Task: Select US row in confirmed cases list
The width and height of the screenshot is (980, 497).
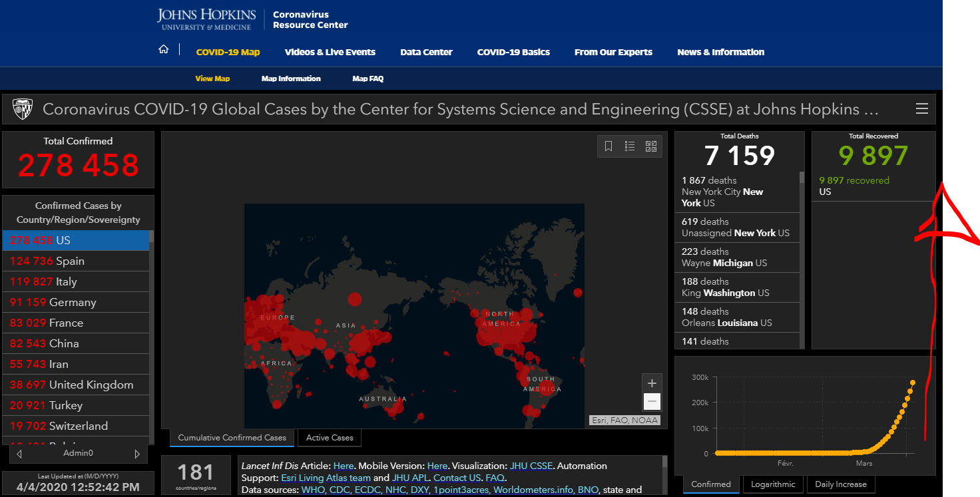Action: point(75,240)
